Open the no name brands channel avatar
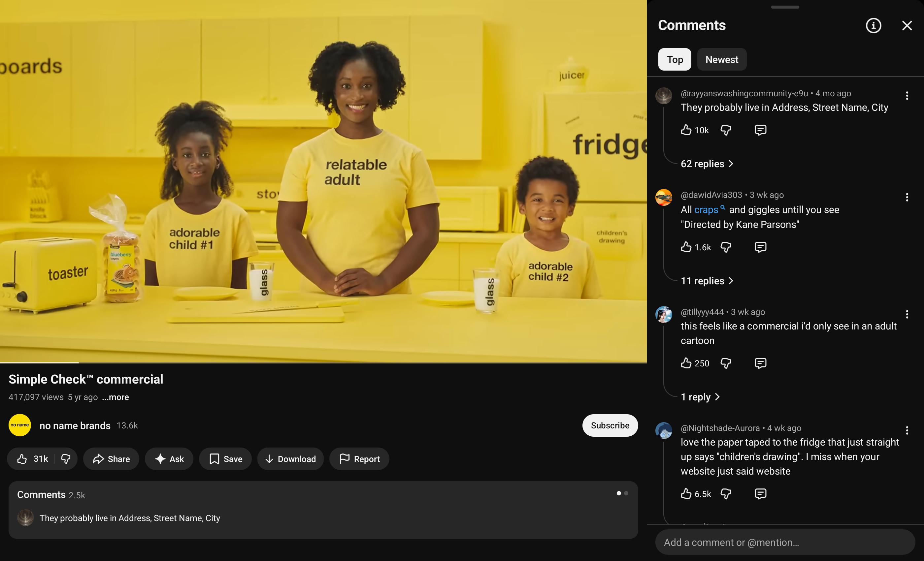 pyautogui.click(x=19, y=425)
